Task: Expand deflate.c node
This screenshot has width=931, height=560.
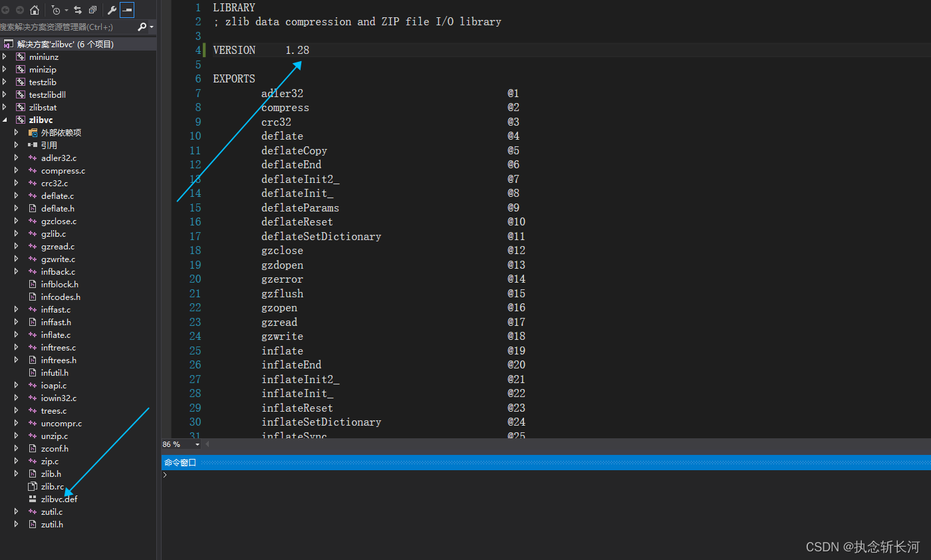Action: click(17, 196)
